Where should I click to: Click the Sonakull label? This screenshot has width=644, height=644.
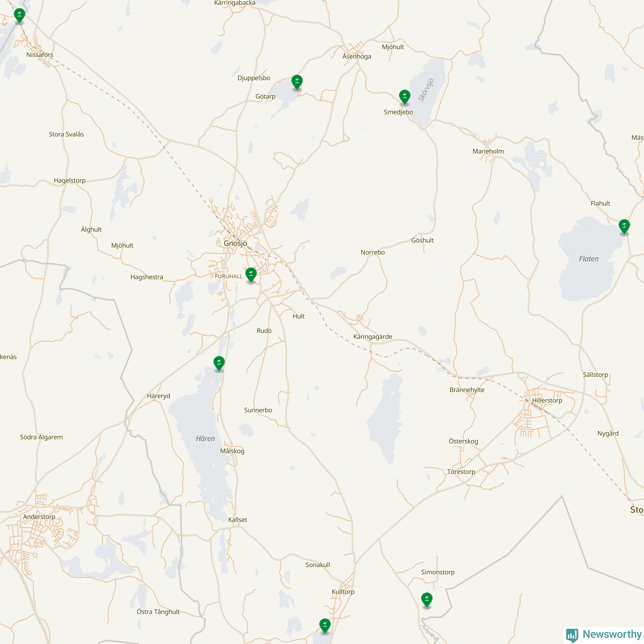[318, 565]
